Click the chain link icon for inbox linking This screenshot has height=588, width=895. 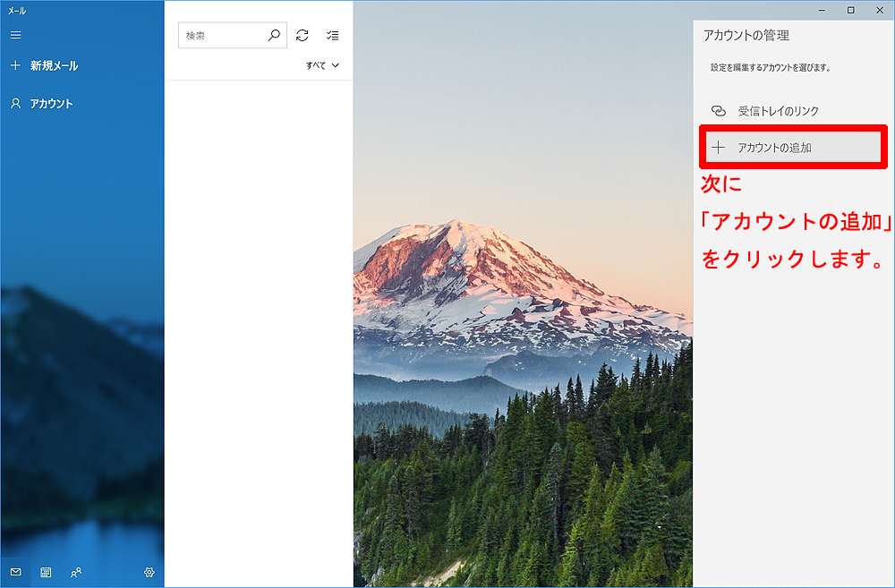coord(718,111)
